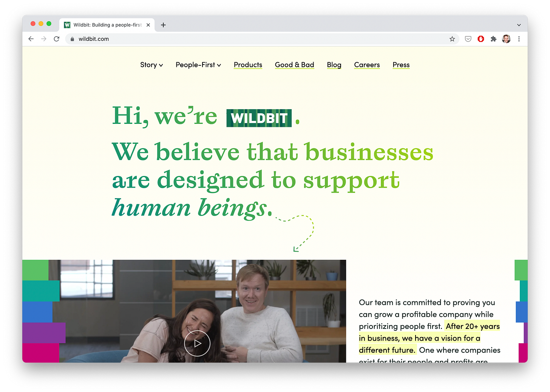The width and height of the screenshot is (550, 392).
Task: Open the tab search chevron in the tab strip
Action: (x=519, y=25)
